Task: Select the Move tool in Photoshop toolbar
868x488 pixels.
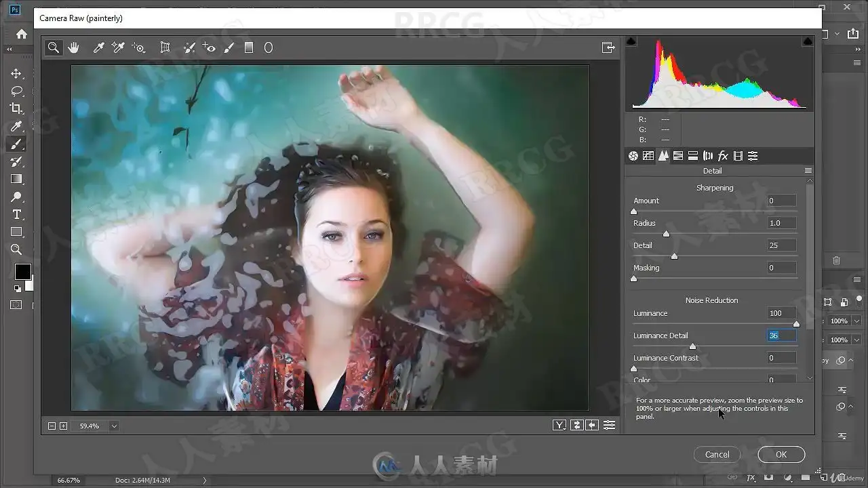Action: 17,73
